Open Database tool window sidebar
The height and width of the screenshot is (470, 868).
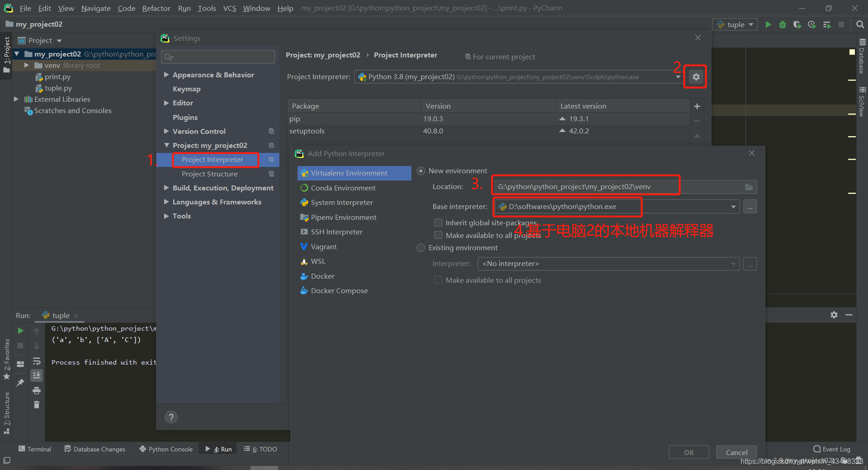pos(862,56)
